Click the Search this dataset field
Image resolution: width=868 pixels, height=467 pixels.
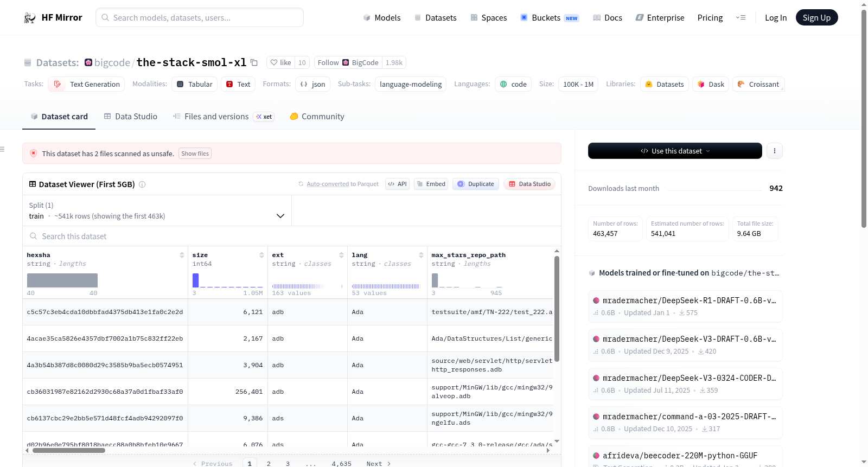click(292, 236)
